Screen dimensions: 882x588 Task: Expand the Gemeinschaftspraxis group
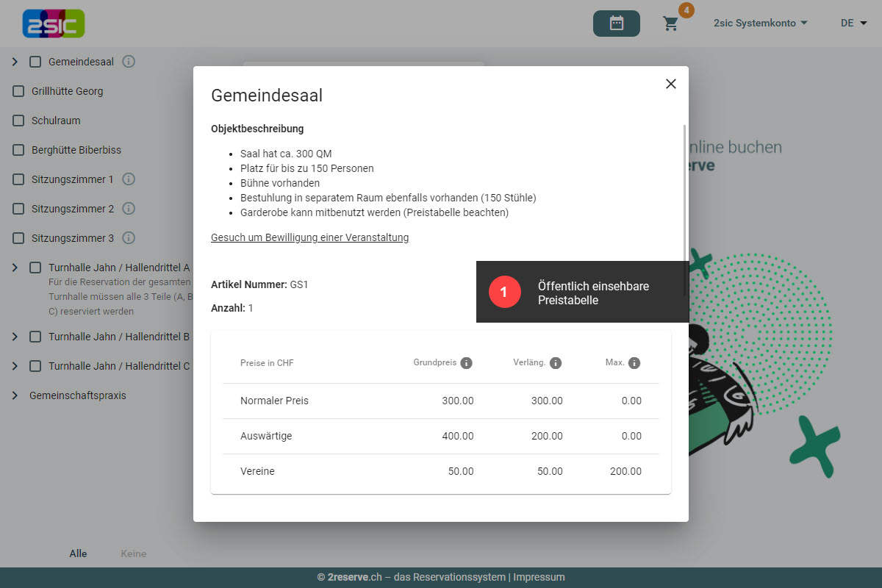15,395
